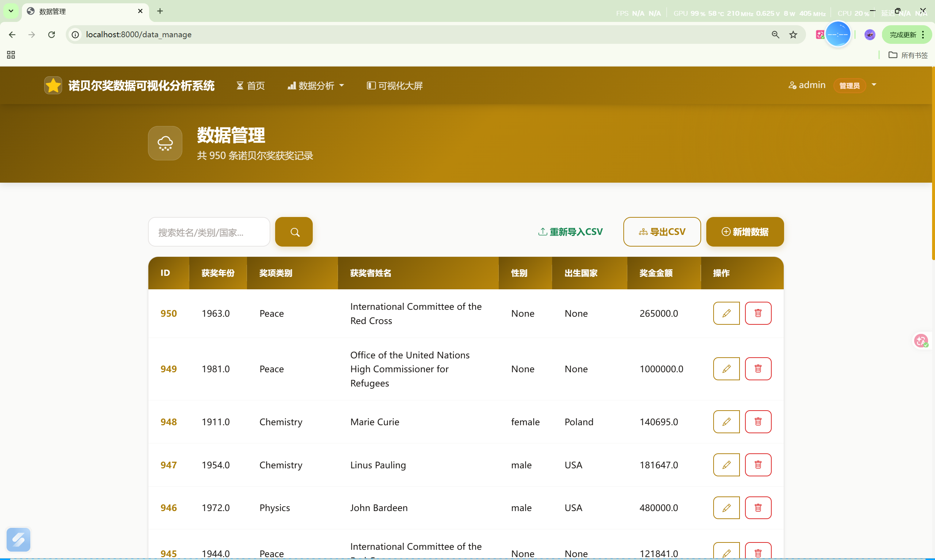Click 导出CSV button
Viewport: 935px width, 560px height.
pyautogui.click(x=662, y=232)
